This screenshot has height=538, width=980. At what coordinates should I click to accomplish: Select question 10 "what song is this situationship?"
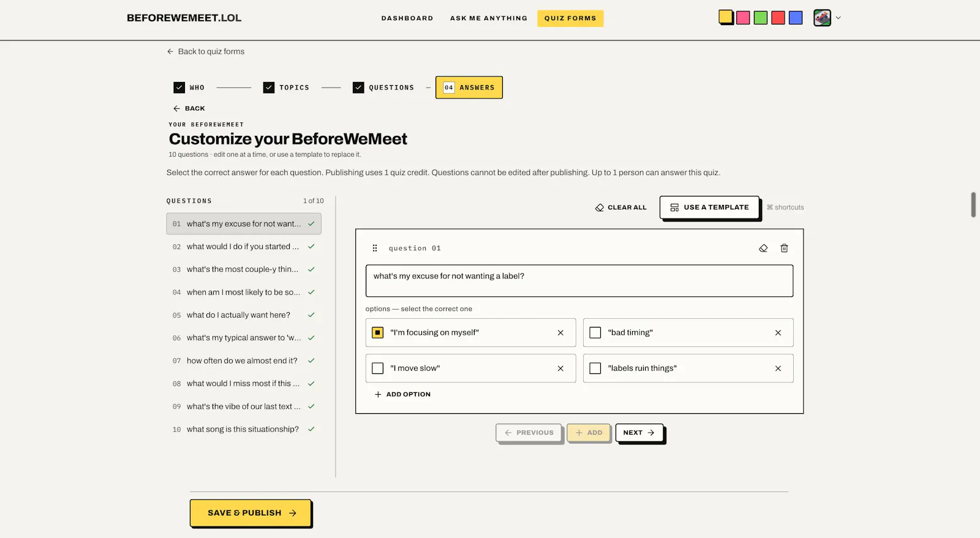244,430
